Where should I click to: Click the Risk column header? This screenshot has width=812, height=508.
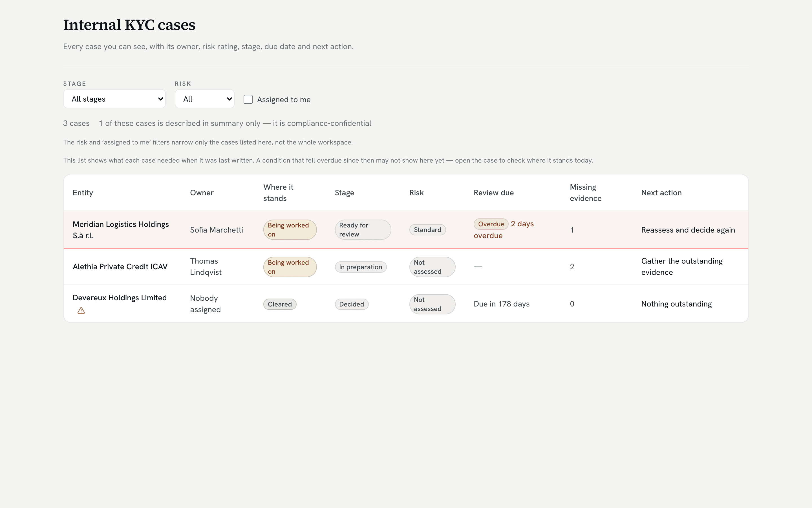point(416,192)
